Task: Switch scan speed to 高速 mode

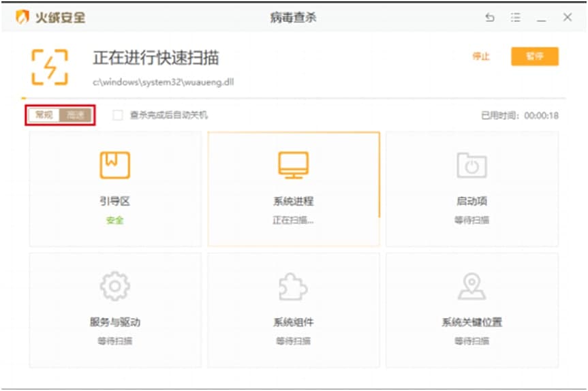Action: point(75,115)
